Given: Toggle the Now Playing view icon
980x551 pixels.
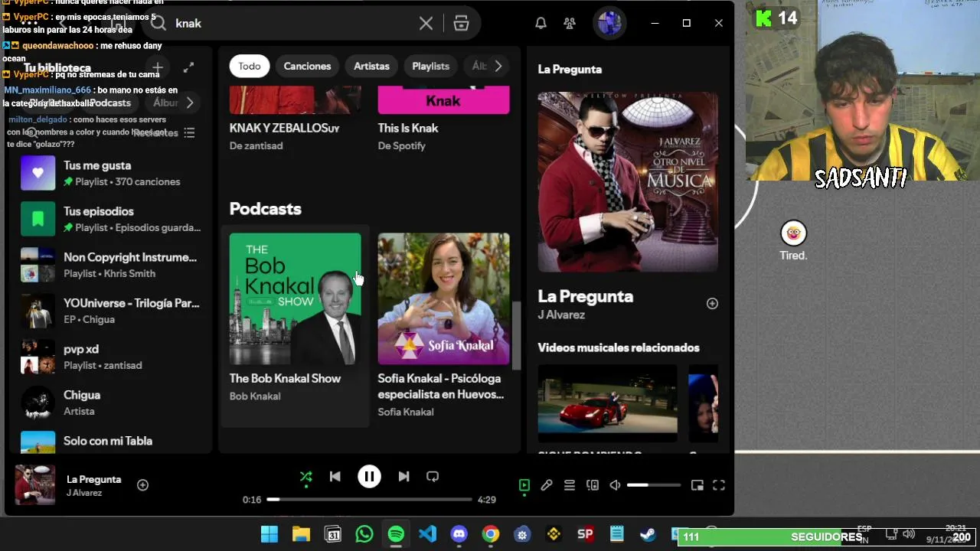Looking at the screenshot, I should coord(524,485).
